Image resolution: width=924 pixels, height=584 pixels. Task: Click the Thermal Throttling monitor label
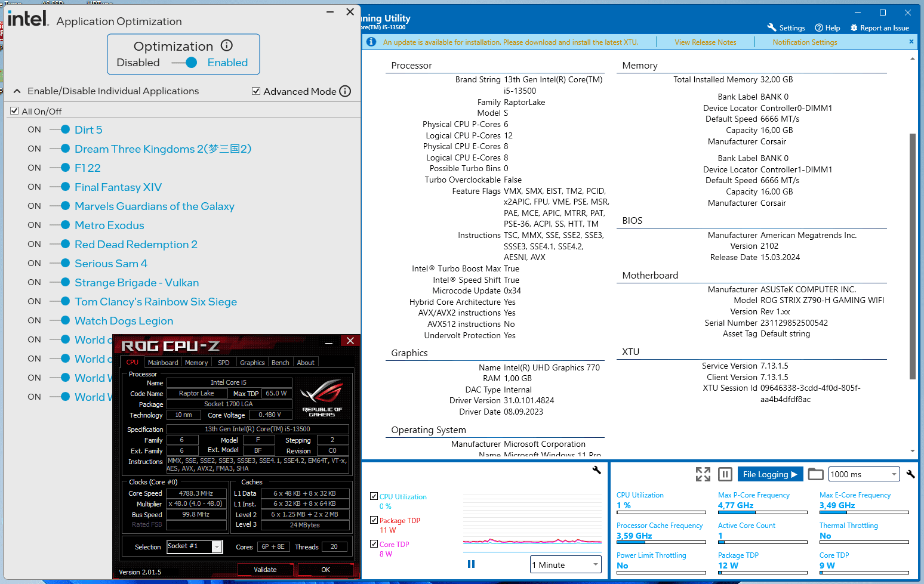coord(849,526)
